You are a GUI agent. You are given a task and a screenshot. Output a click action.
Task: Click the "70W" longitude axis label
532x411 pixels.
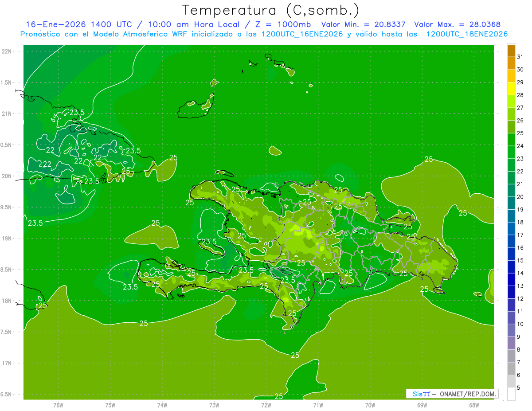click(370, 405)
